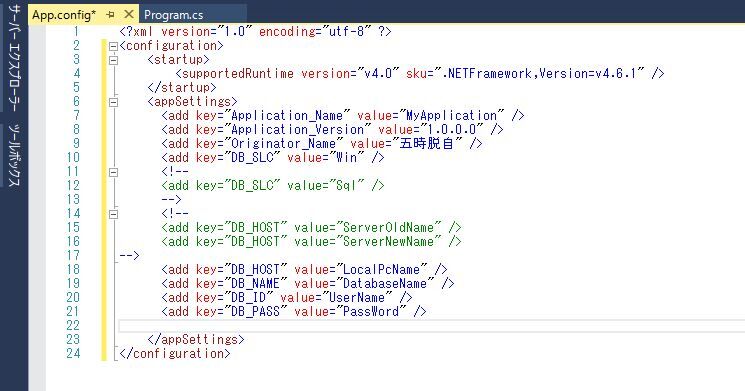Click the comment end marker on line 17
The image size is (745, 391).
129,256
